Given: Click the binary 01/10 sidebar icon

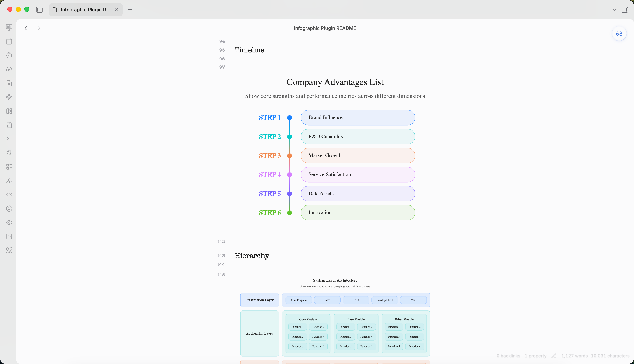Looking at the screenshot, I should coord(9,153).
